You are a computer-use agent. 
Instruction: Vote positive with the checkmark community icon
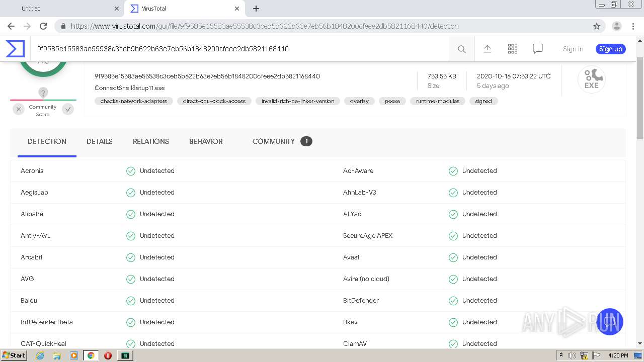click(x=68, y=109)
